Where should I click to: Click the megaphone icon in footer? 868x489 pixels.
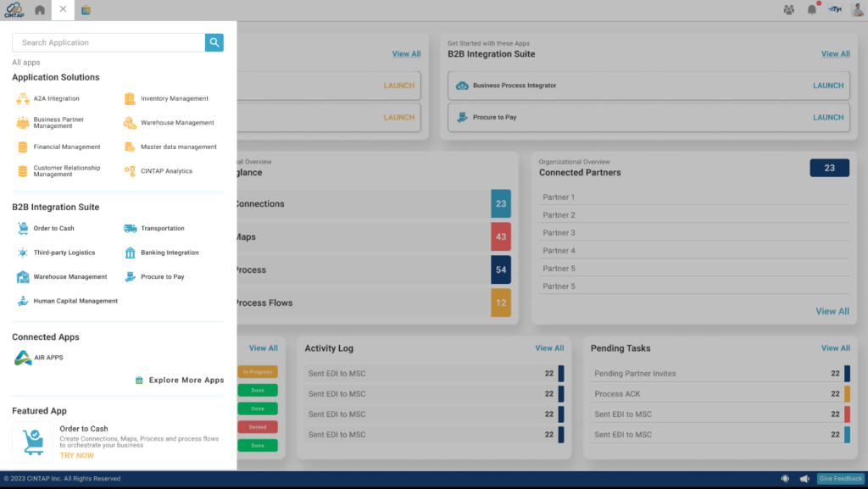point(804,479)
